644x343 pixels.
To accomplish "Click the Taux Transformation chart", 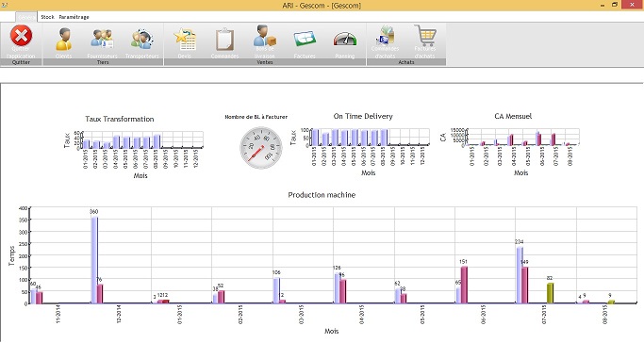I will 134,147.
